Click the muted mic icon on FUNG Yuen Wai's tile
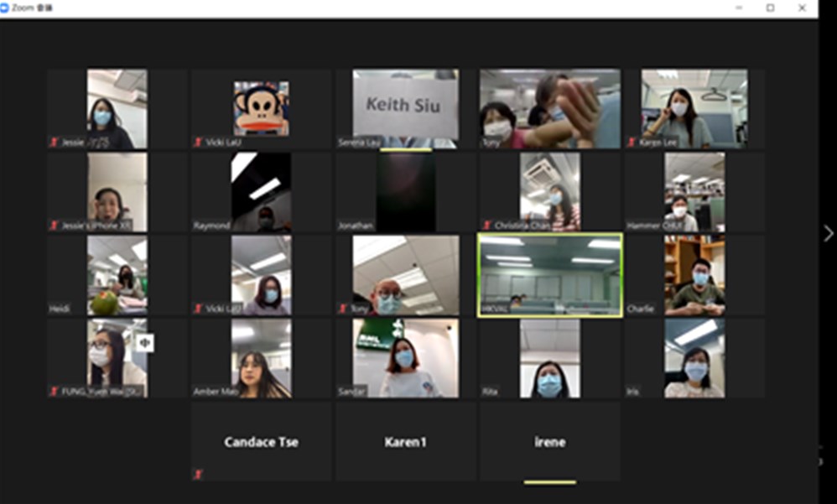837x504 pixels. tap(55, 391)
